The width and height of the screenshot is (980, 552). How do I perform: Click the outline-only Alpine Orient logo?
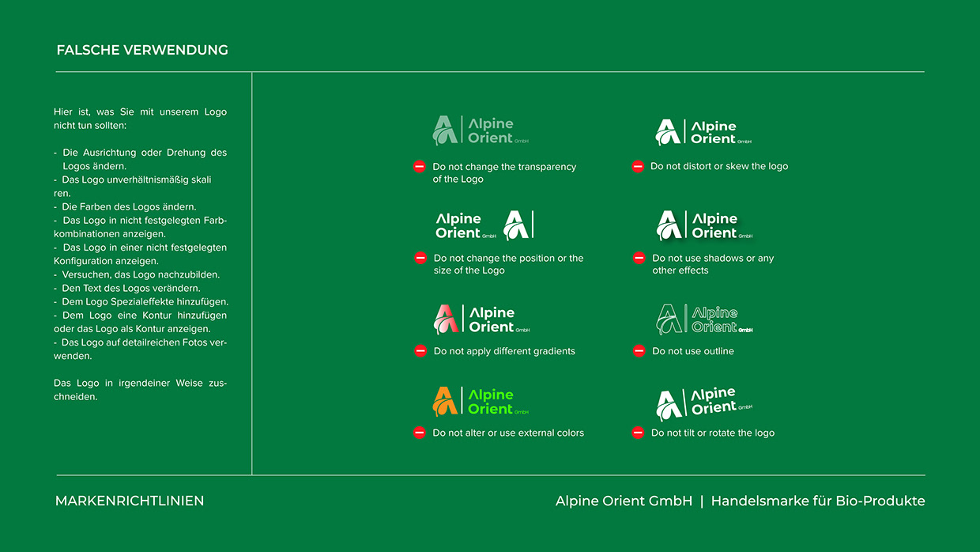tap(705, 319)
